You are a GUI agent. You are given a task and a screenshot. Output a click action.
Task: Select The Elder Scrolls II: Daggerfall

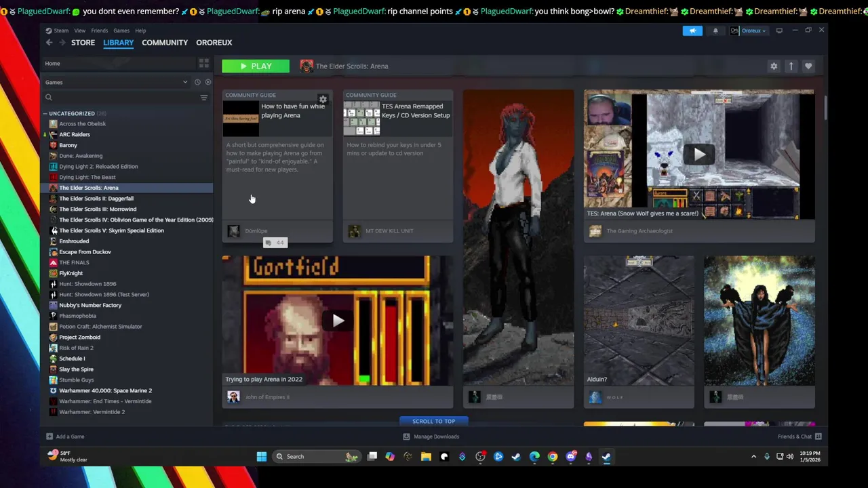(x=96, y=199)
